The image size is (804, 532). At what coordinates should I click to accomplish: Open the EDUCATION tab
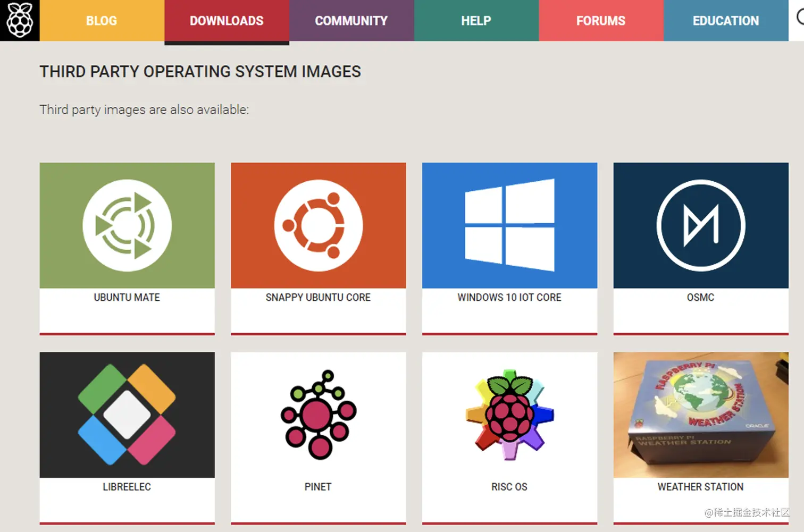(x=726, y=20)
